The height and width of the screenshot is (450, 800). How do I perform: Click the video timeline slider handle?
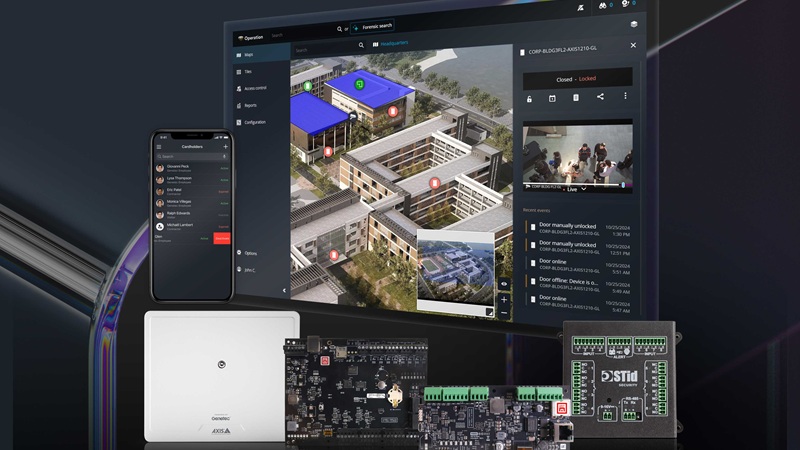click(623, 185)
